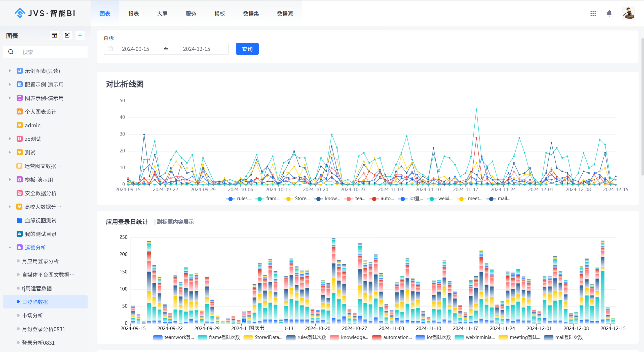Image resolution: width=644 pixels, height=352 pixels.
Task: Click the import chart icon in sidebar header
Action: (67, 35)
